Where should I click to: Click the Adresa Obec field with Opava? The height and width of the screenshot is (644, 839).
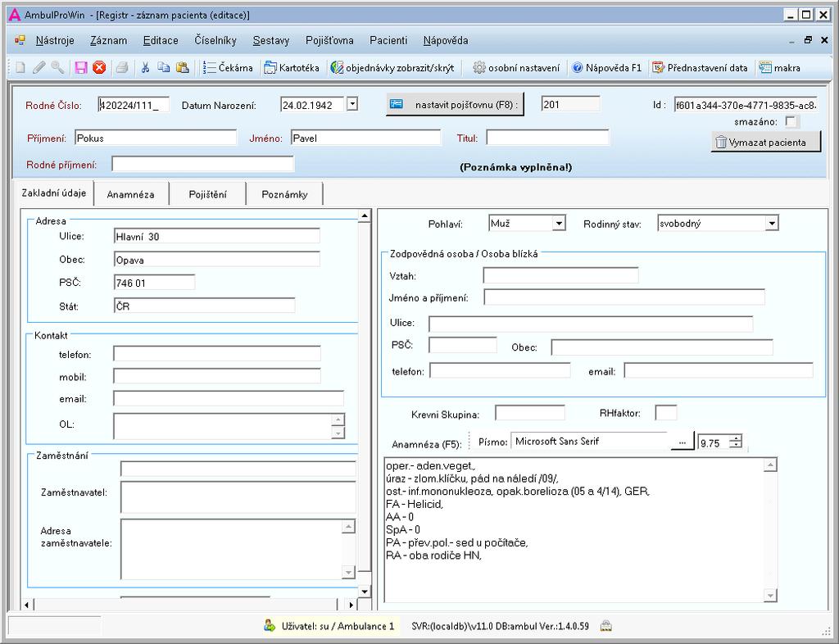pos(216,260)
